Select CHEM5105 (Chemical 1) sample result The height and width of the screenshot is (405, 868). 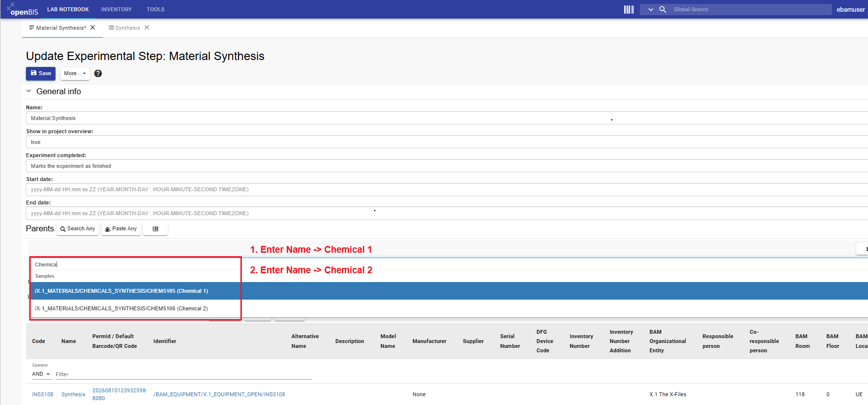coord(449,291)
